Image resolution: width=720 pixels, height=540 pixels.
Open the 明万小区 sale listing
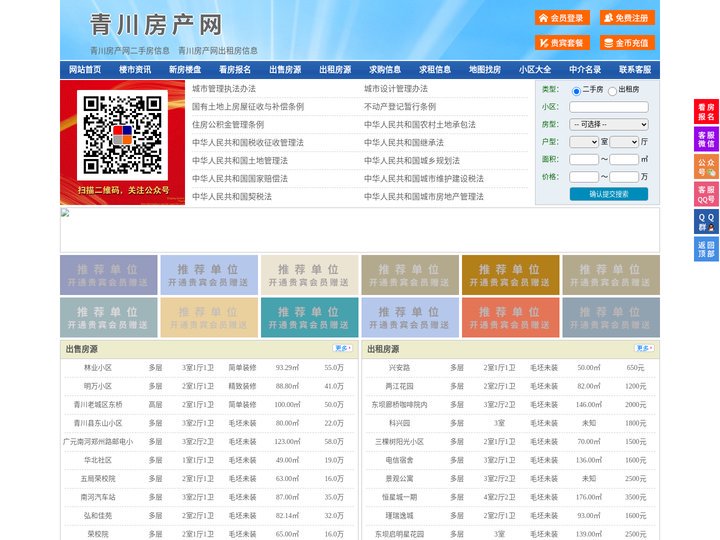[98, 386]
